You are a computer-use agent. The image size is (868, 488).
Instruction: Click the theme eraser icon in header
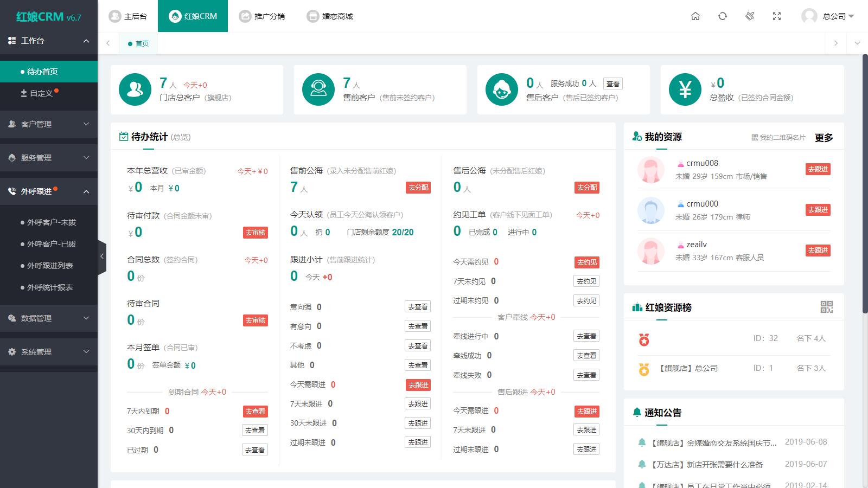click(750, 16)
